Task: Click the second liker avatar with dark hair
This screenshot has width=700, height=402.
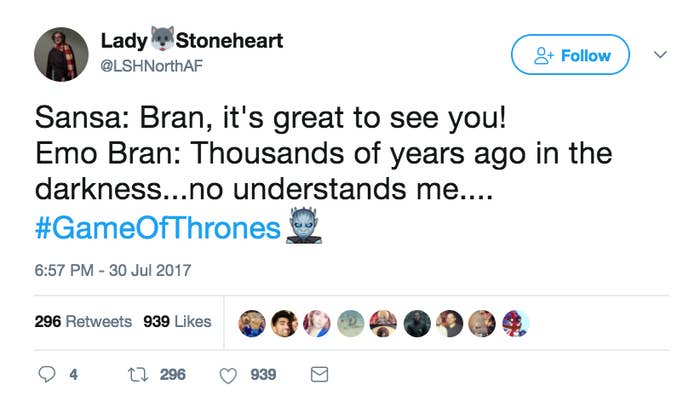Action: 284,323
